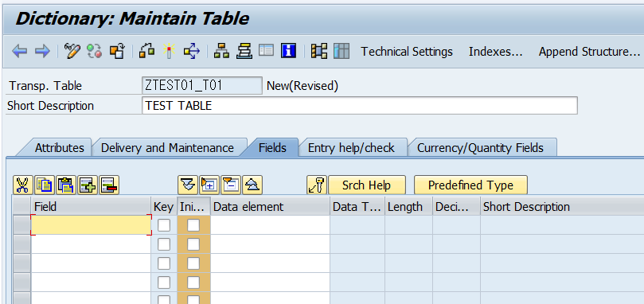Click the Short Description field containing TEST TABLE

[359, 106]
